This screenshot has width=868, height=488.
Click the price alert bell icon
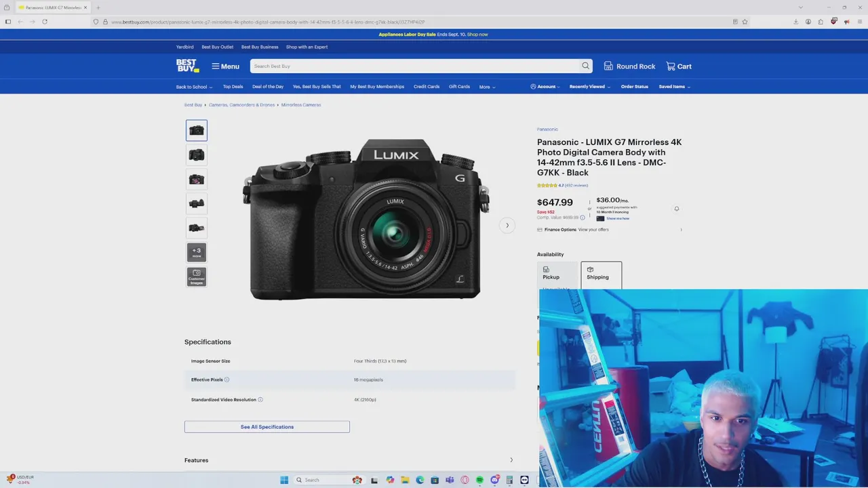point(676,209)
